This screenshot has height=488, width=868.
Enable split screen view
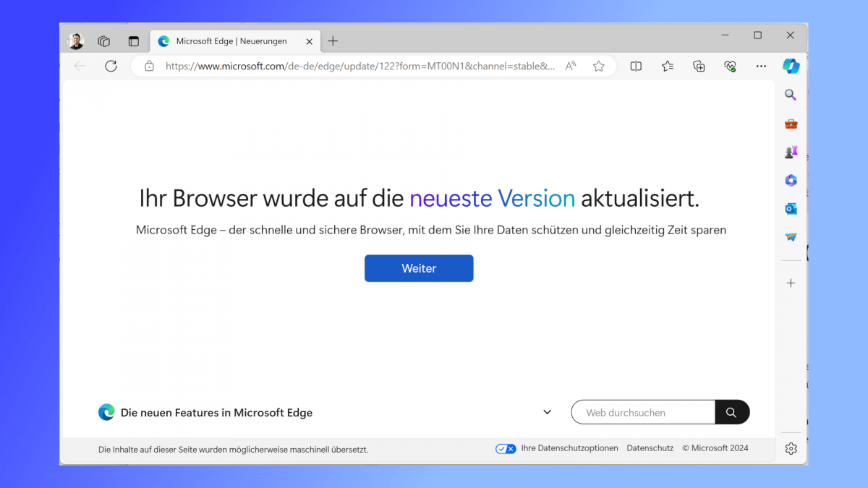point(636,65)
